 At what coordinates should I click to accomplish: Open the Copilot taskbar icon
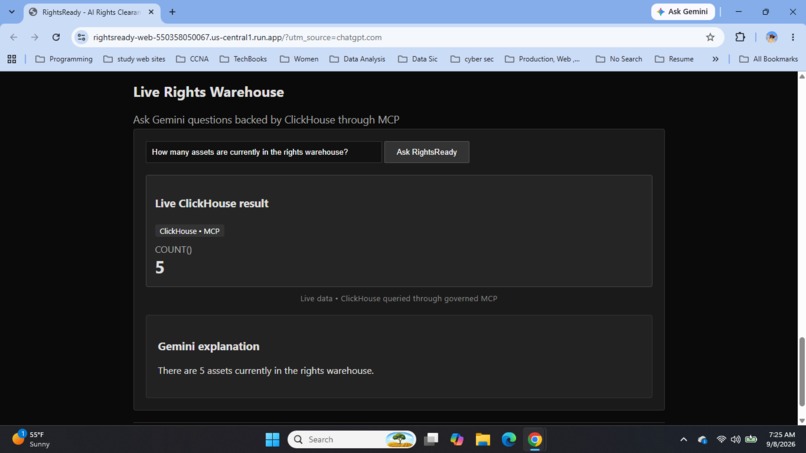[x=456, y=440]
